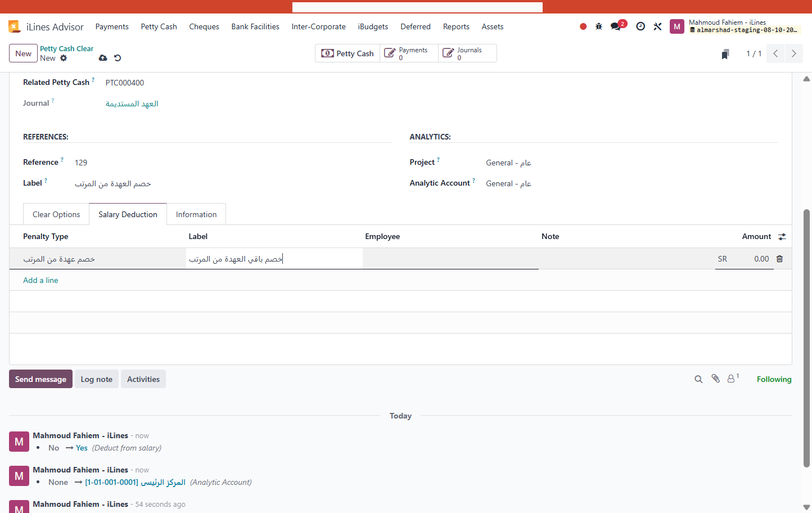Click Send message button
812x513 pixels.
40,379
